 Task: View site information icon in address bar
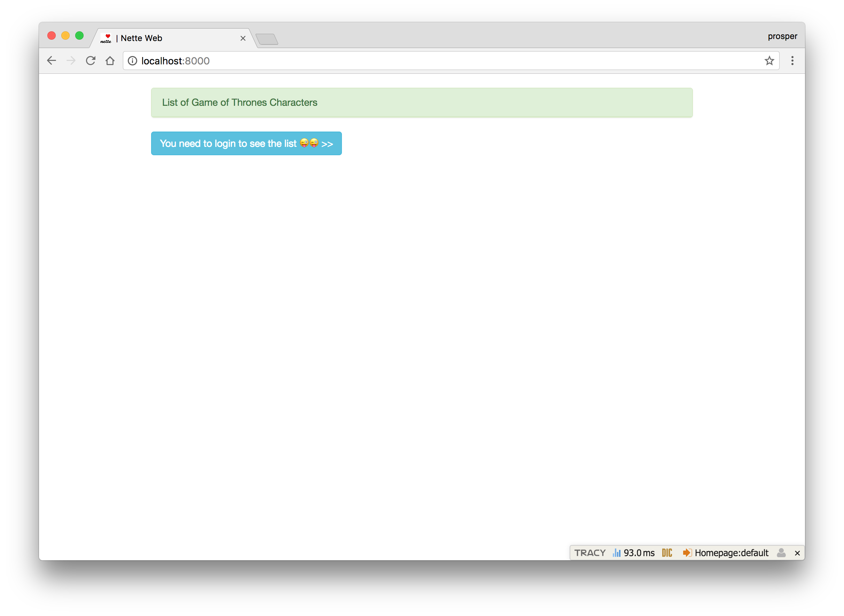click(132, 61)
